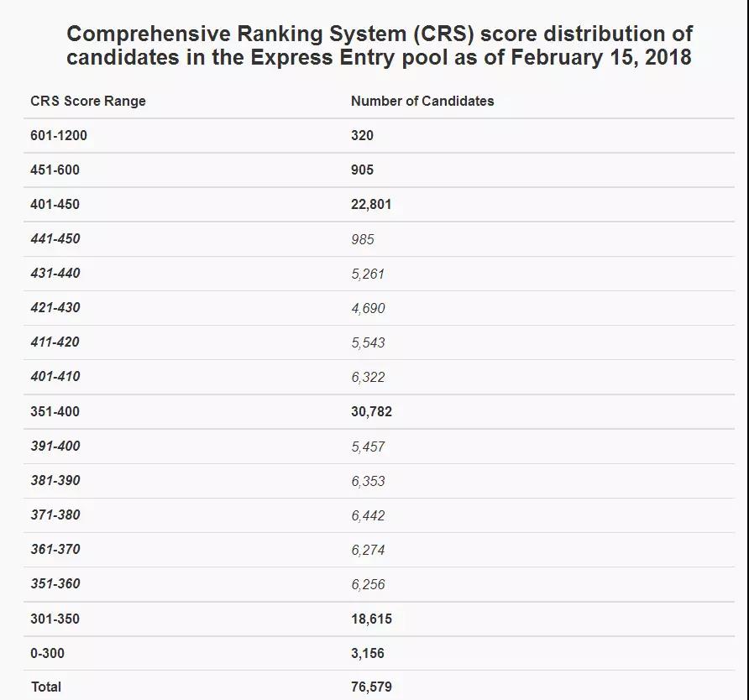Click the 5,261 candidates figure
Viewport: 749px width, 700px height.
coord(368,274)
